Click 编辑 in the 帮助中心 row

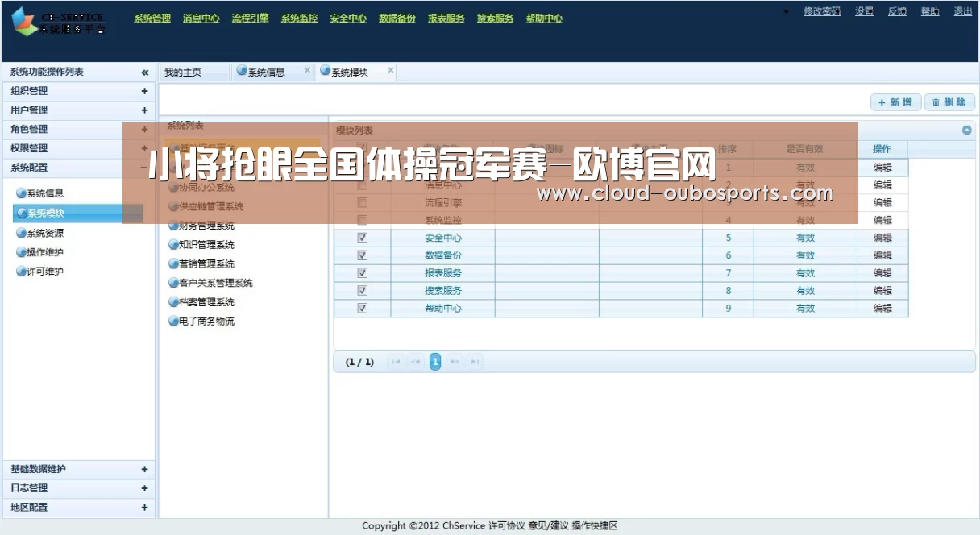pyautogui.click(x=882, y=309)
